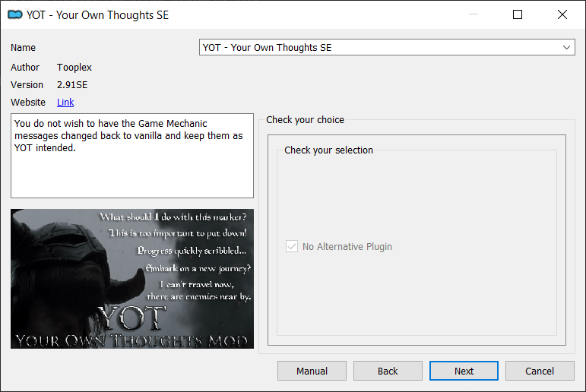Open the Website Link
This screenshot has height=392, width=586.
(65, 102)
